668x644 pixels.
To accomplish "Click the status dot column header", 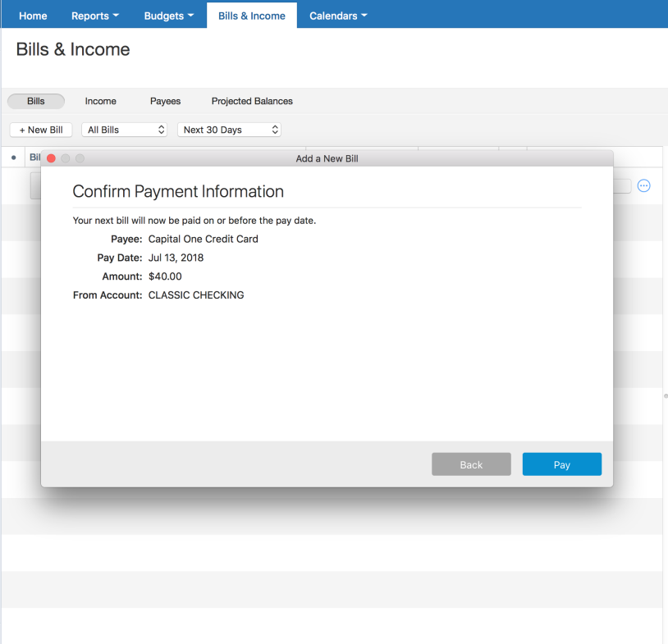I will pos(13,158).
